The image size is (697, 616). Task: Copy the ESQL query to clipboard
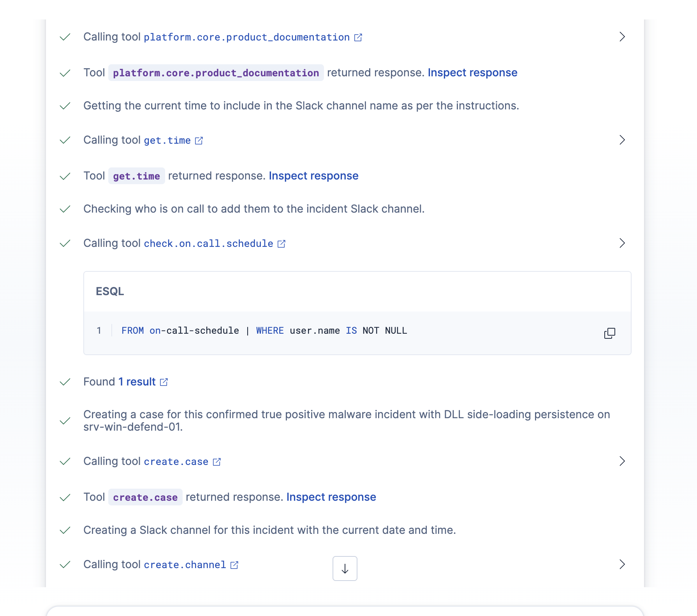click(609, 333)
